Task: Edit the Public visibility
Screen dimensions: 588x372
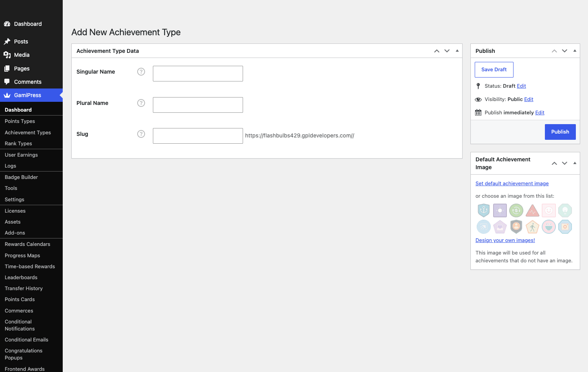Action: (x=529, y=99)
